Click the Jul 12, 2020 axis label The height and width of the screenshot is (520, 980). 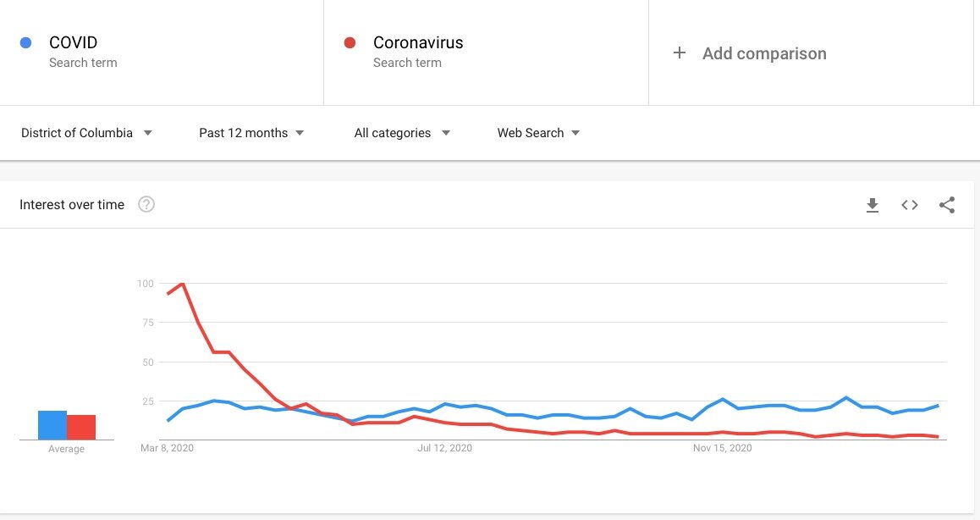tap(445, 448)
